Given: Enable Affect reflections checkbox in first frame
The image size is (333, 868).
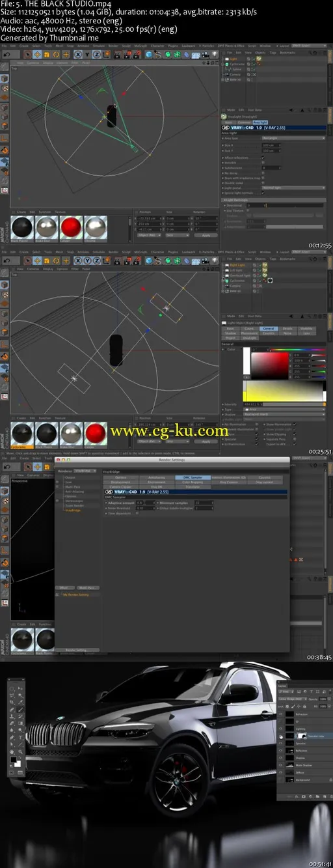Looking at the screenshot, I should (263, 158).
